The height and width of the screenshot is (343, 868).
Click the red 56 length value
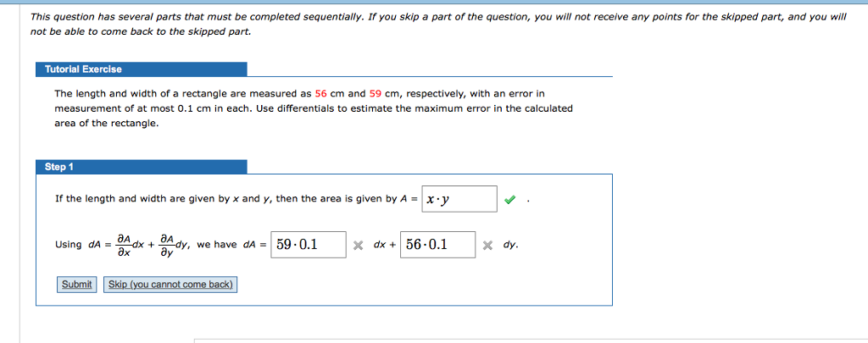(321, 93)
